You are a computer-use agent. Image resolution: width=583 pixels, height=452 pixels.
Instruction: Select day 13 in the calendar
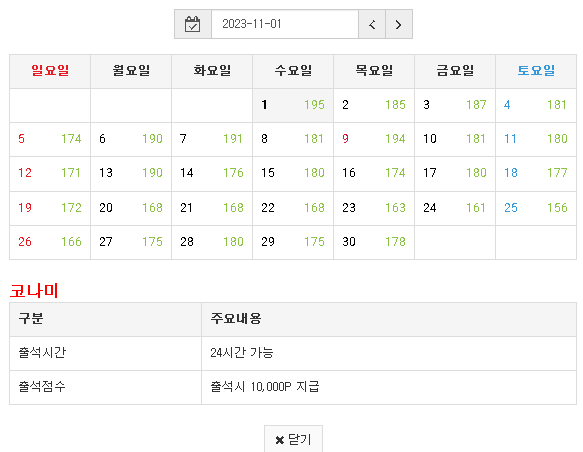click(x=106, y=173)
